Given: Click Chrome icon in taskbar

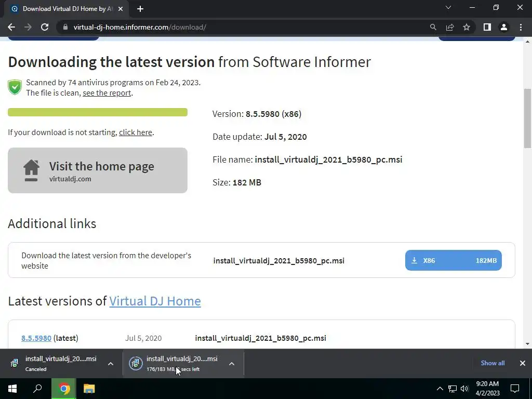Looking at the screenshot, I should (64, 389).
